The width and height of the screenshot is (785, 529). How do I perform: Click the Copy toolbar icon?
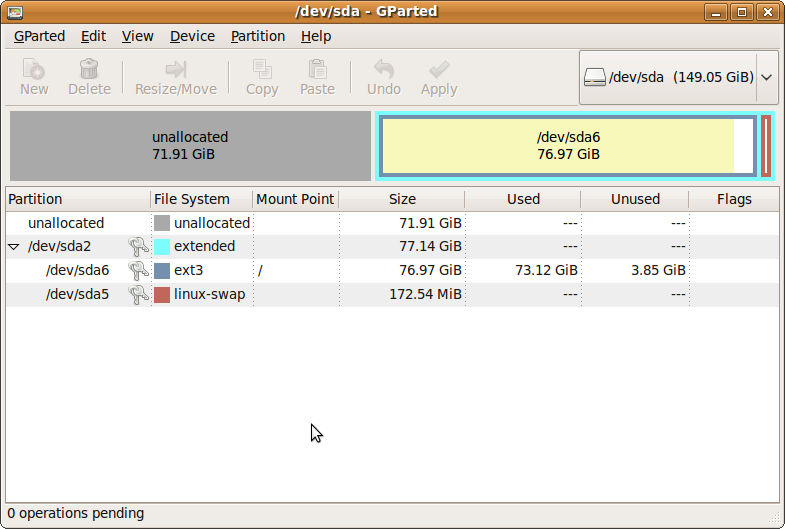[262, 69]
